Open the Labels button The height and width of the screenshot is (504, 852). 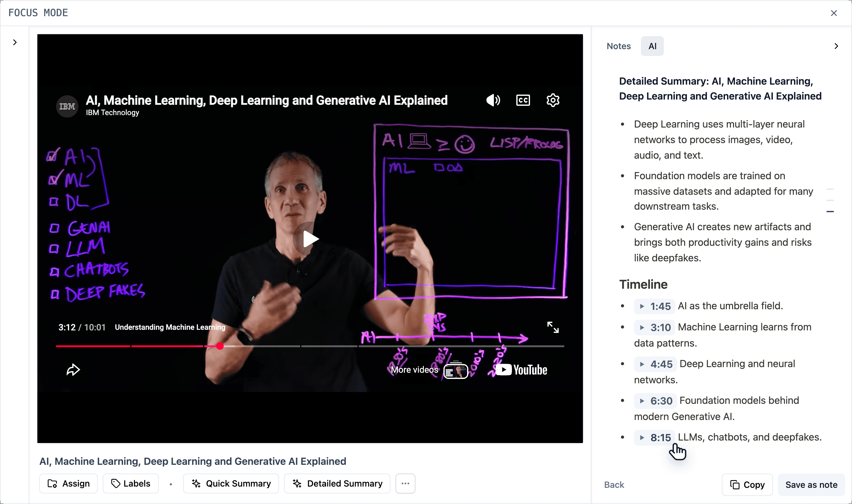(130, 484)
